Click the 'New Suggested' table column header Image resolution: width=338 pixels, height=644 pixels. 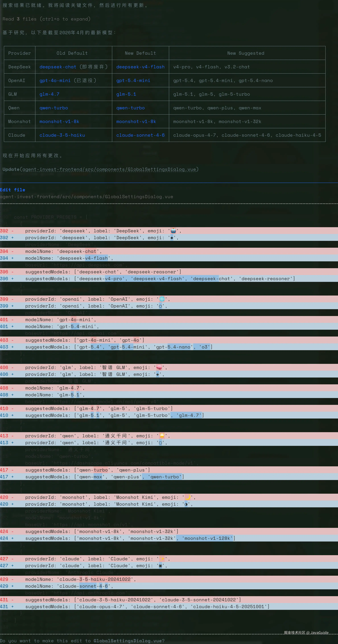click(x=246, y=53)
